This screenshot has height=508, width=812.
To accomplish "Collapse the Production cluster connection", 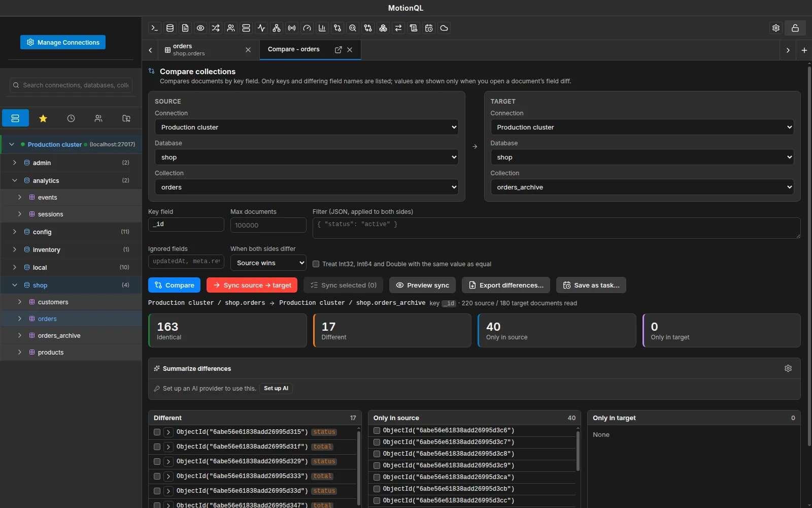I will click(x=12, y=144).
